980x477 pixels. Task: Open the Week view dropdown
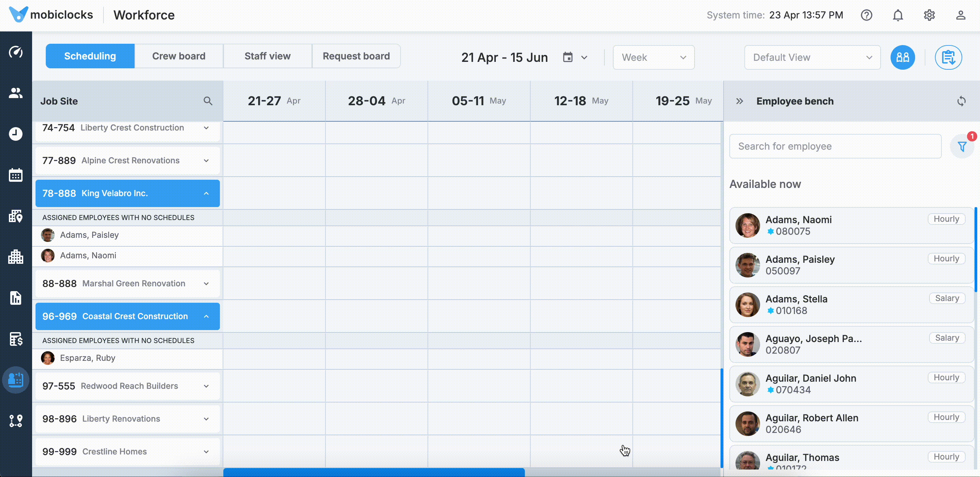coord(653,57)
